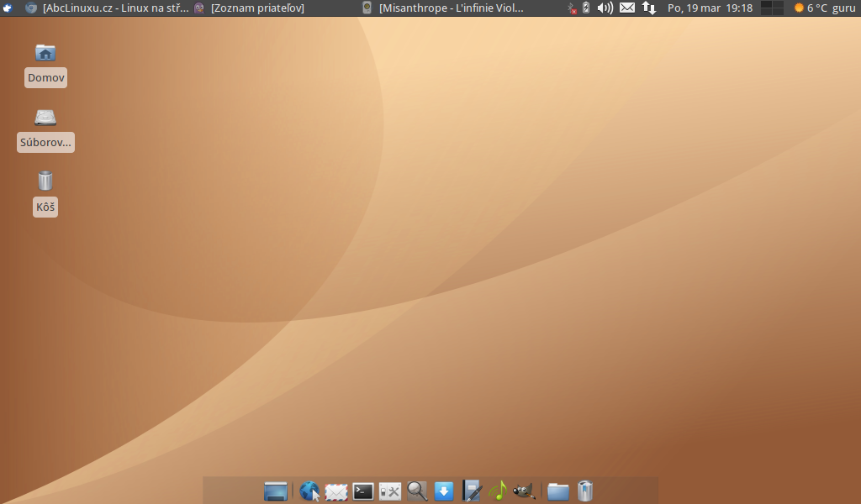This screenshot has width=861, height=504.
Task: Open the guru user session menu
Action: click(843, 8)
